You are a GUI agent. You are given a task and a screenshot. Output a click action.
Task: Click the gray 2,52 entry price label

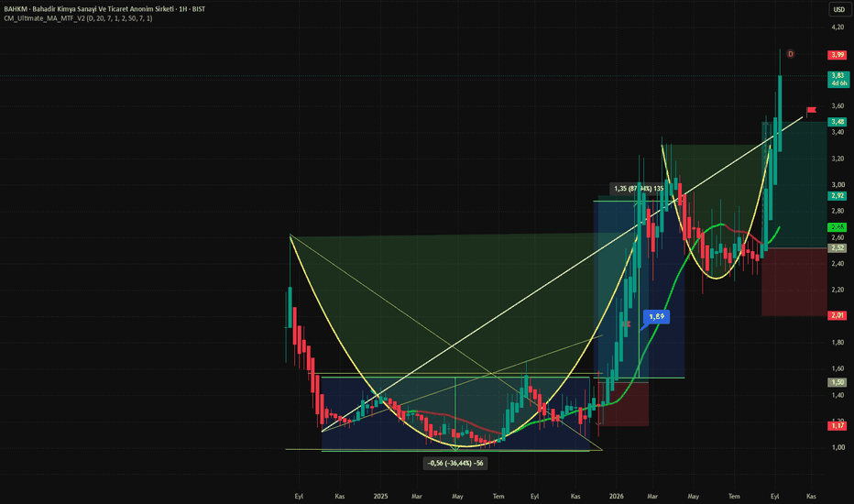838,248
